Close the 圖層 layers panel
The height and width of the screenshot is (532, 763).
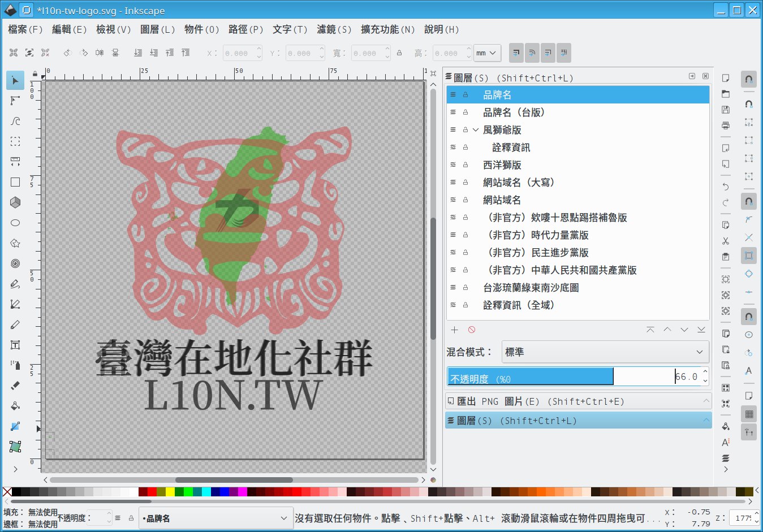coord(705,76)
